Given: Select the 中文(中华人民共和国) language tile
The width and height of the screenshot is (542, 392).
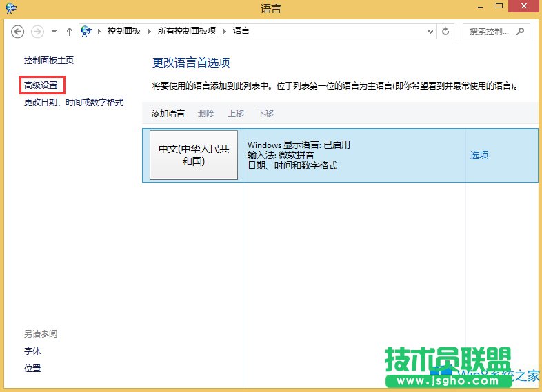Looking at the screenshot, I should [194, 155].
